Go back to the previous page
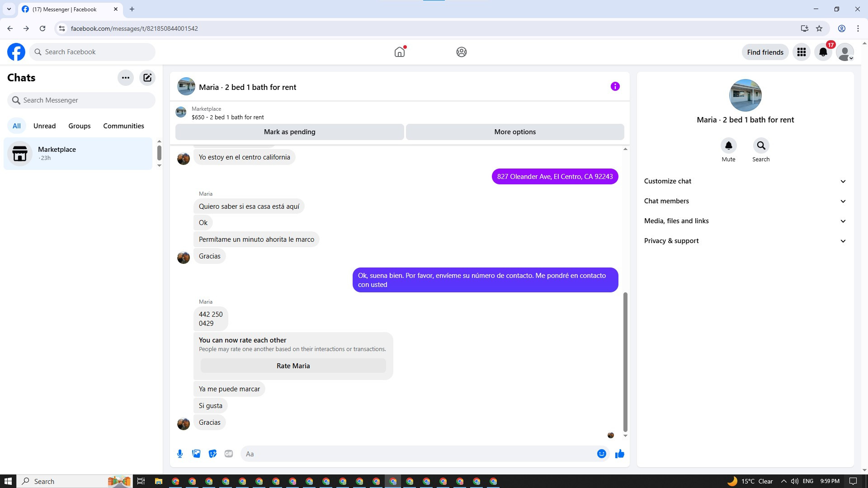Viewport: 868px width, 488px height. click(x=10, y=28)
